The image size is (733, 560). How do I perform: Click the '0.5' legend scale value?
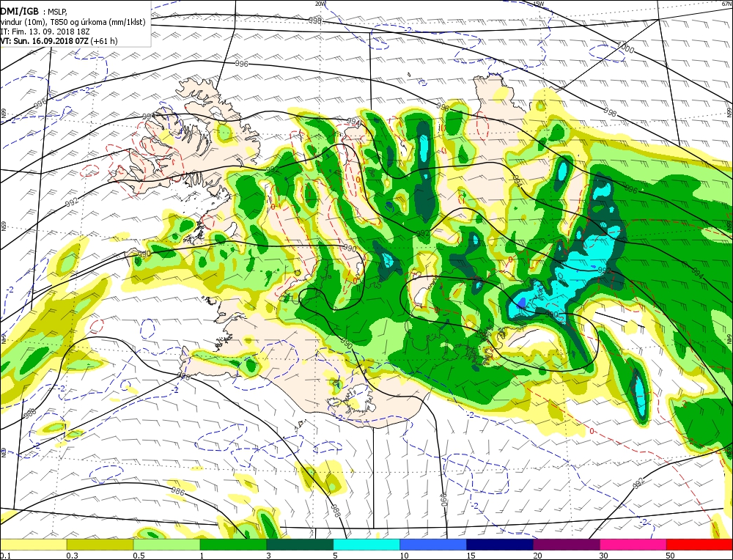coord(139,556)
